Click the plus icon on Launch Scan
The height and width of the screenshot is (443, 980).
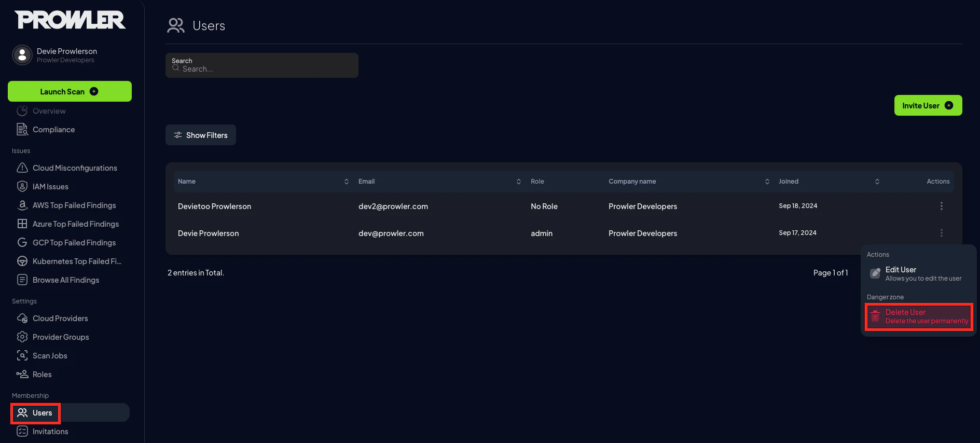(94, 91)
